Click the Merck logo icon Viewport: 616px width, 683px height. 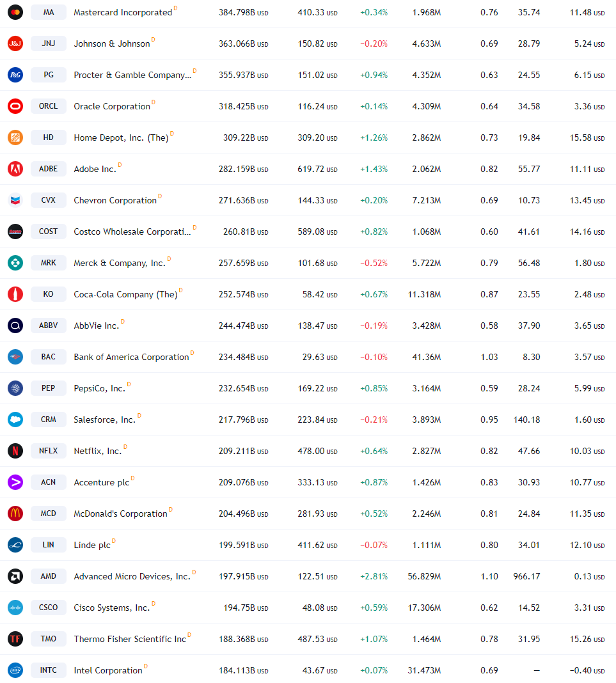tap(15, 263)
